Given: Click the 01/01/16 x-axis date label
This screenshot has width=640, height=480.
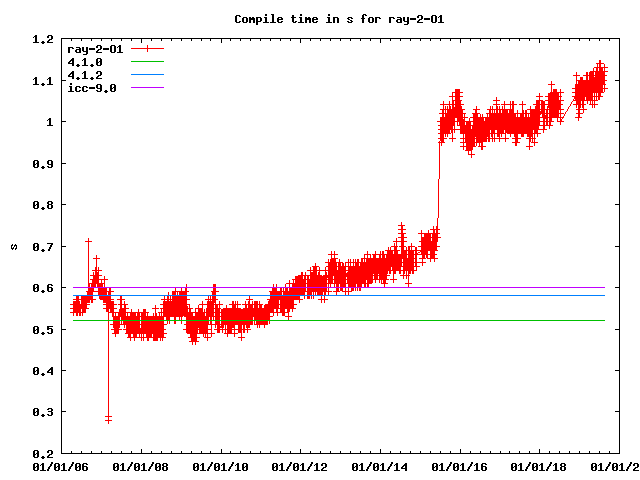Looking at the screenshot, I should click(460, 466).
